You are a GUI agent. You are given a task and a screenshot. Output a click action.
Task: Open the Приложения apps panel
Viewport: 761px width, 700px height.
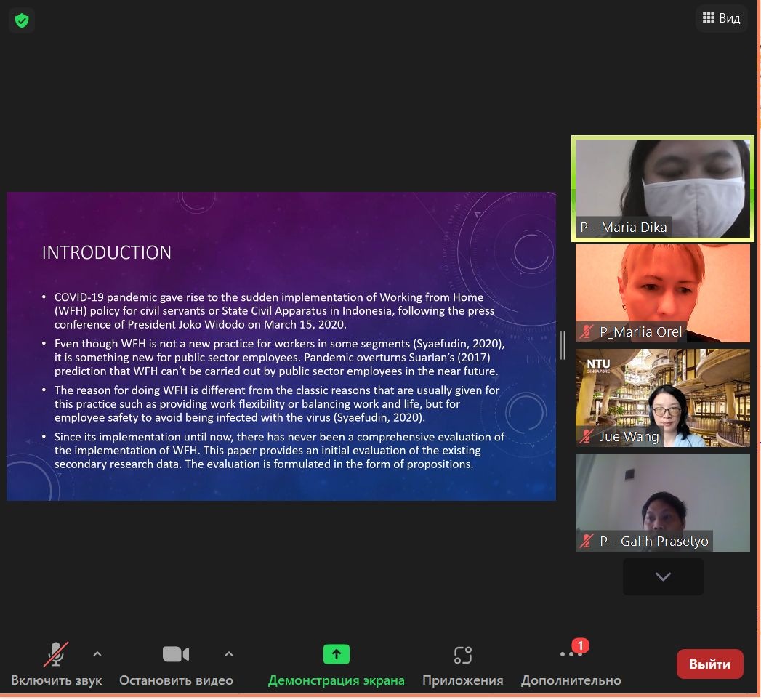click(x=462, y=664)
